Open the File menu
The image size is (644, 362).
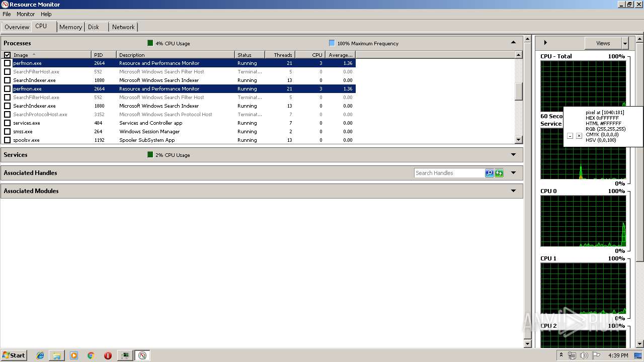(7, 14)
